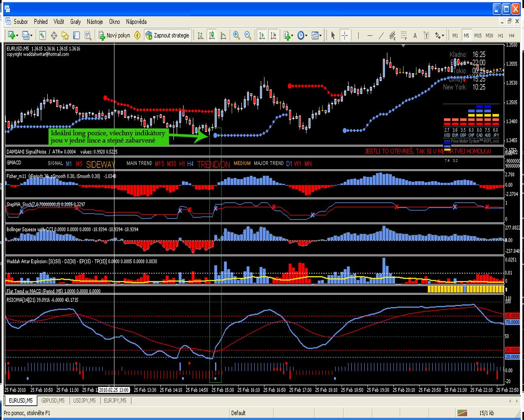The image size is (524, 420).
Task: Expand the new chart dropdown arrow
Action: (x=17, y=36)
